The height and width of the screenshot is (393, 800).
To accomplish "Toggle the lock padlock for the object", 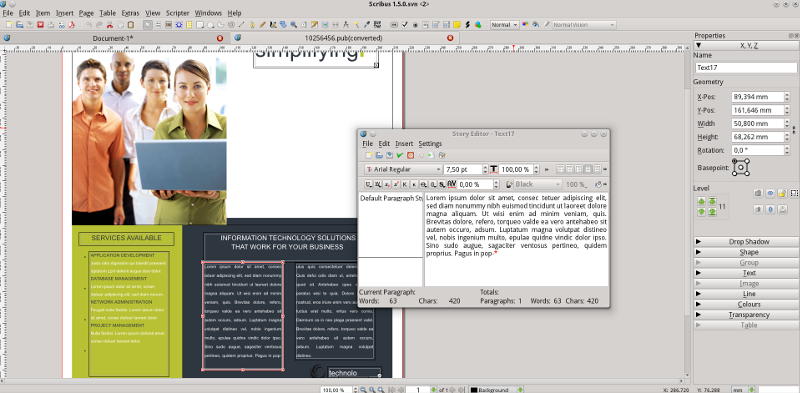I will pyautogui.click(x=782, y=193).
